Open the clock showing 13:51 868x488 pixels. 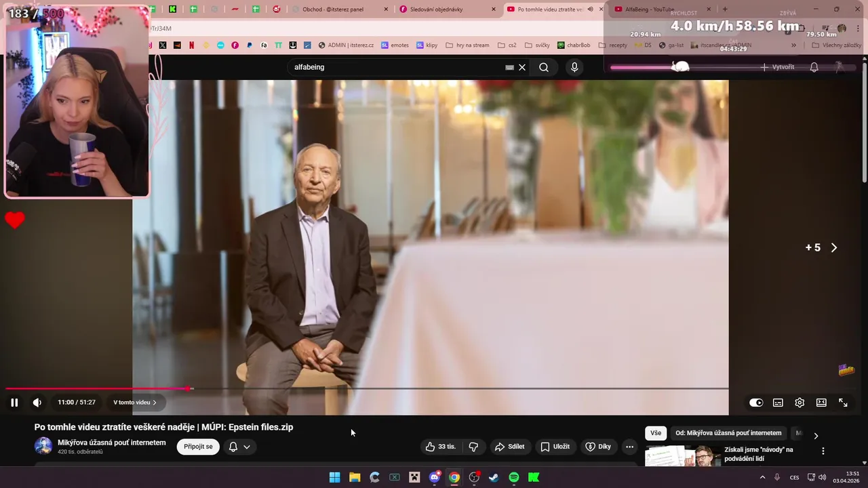pyautogui.click(x=848, y=477)
